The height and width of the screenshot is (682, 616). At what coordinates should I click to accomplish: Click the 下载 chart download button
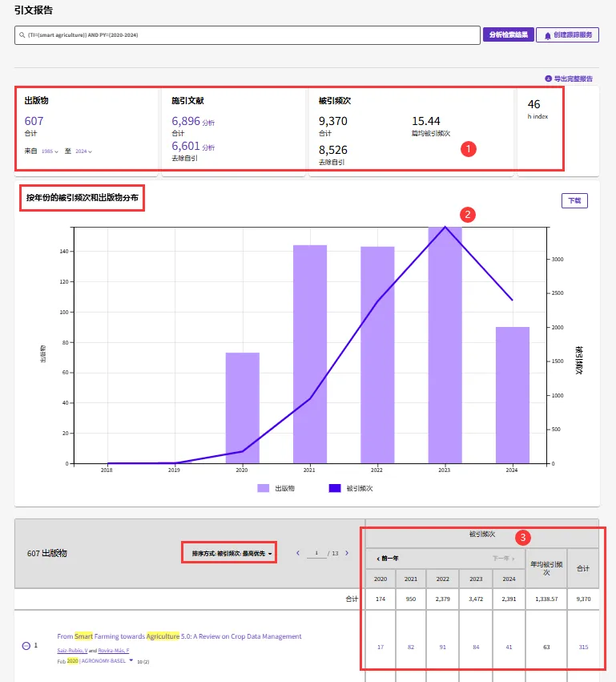(x=574, y=201)
